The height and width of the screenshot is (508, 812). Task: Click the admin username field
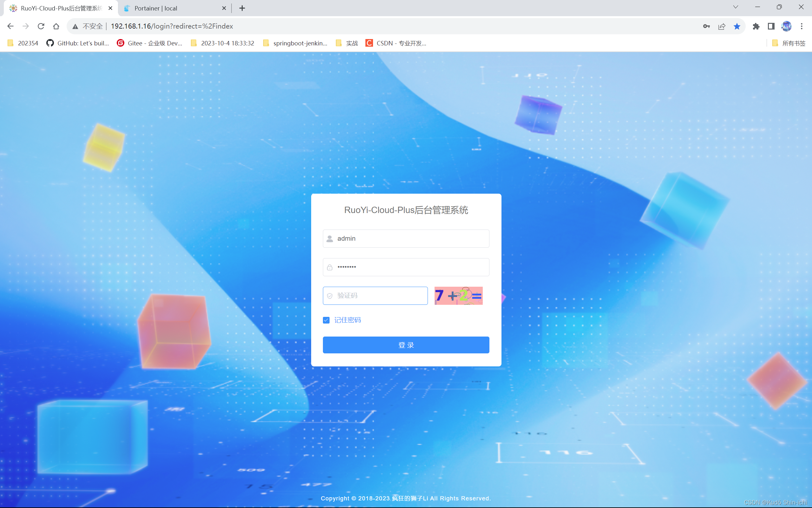(x=406, y=238)
